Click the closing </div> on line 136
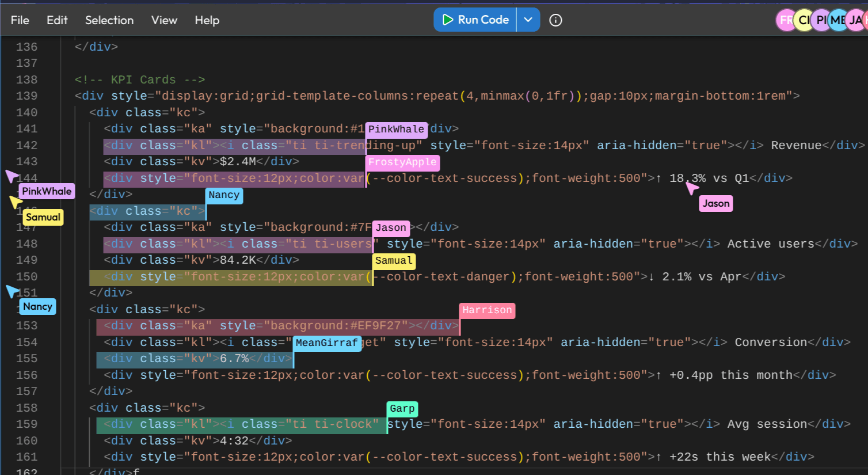This screenshot has height=475, width=868. click(x=96, y=47)
